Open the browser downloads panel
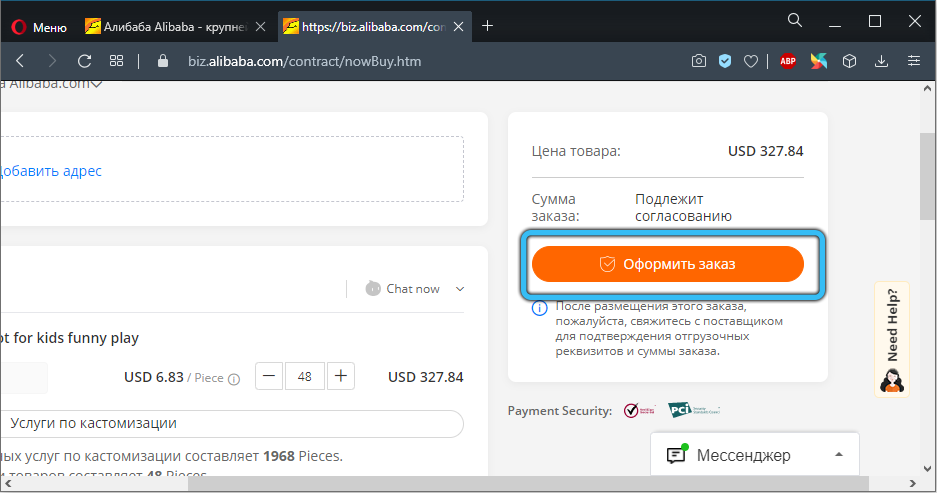937x493 pixels. (881, 61)
